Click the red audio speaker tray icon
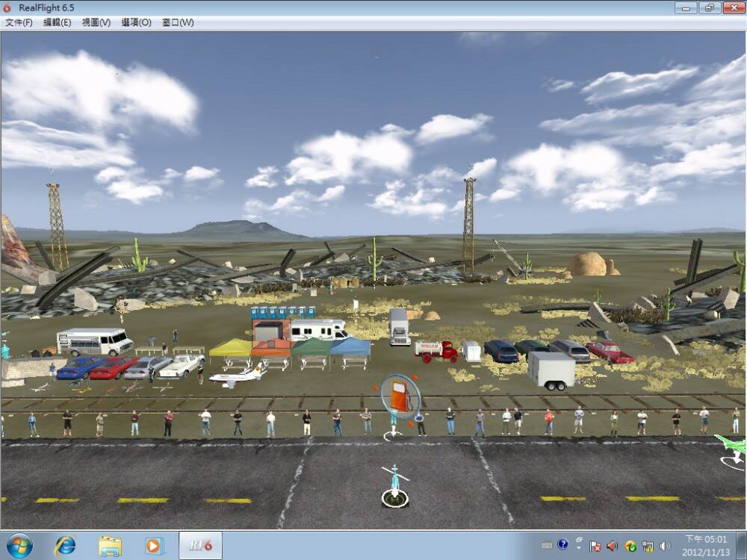This screenshot has height=560, width=747. click(613, 546)
